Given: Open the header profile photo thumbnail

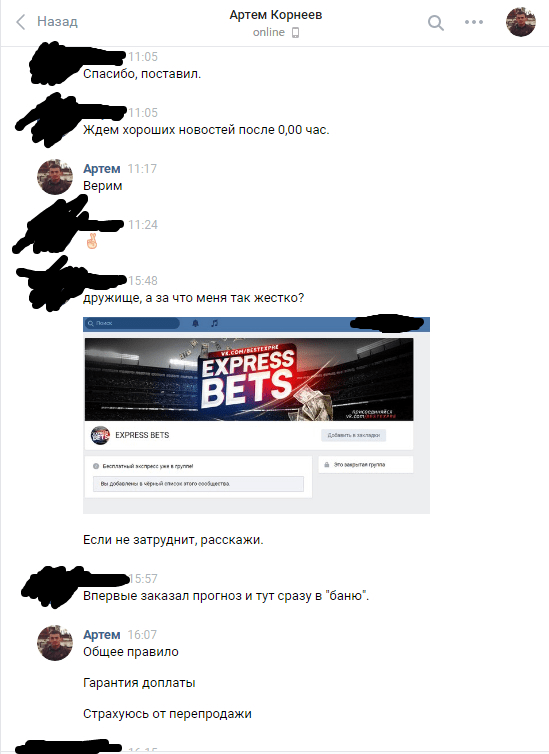Looking at the screenshot, I should click(521, 22).
